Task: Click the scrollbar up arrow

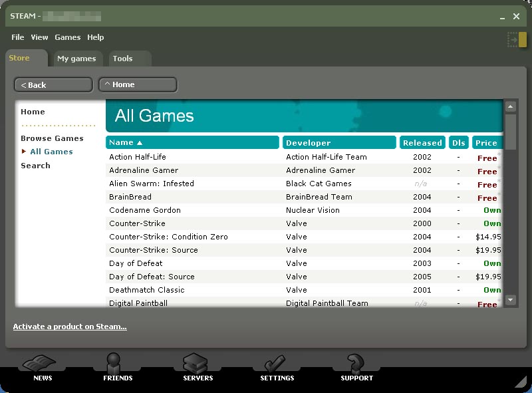Action: (511, 107)
